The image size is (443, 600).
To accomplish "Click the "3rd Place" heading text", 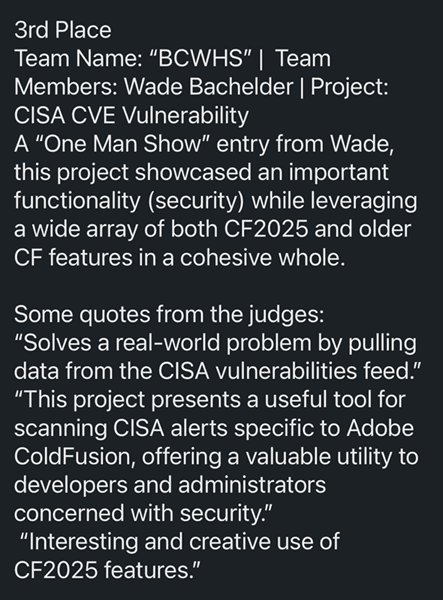I will click(x=63, y=30).
